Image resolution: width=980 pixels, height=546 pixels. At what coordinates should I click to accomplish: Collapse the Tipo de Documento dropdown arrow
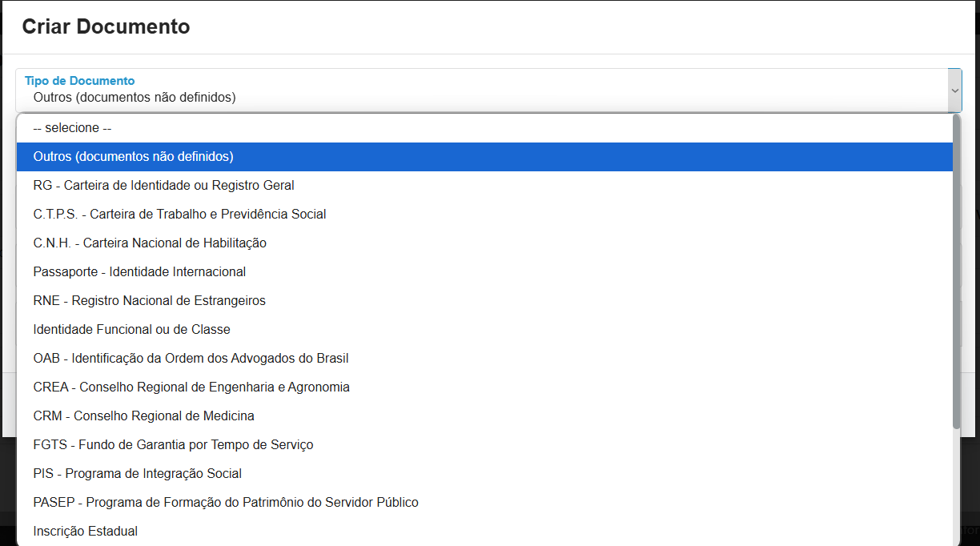(x=954, y=90)
